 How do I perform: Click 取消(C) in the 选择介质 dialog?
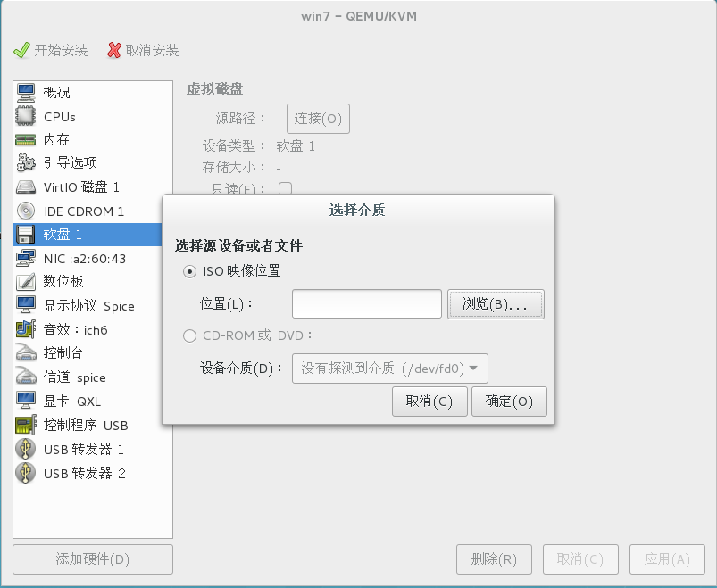tap(429, 402)
